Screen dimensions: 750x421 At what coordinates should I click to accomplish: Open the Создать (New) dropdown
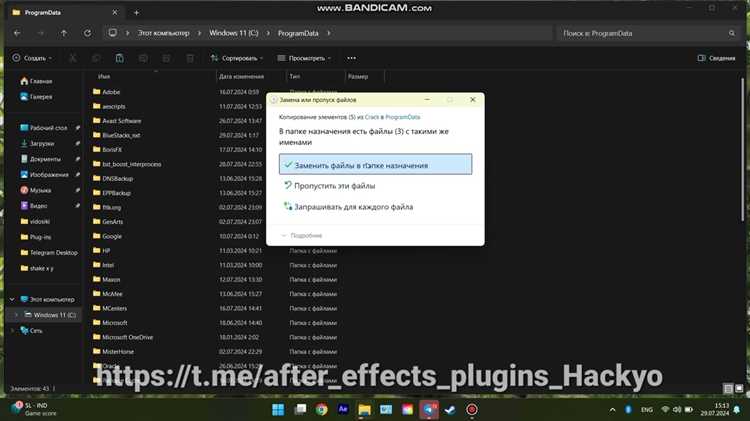tap(32, 58)
